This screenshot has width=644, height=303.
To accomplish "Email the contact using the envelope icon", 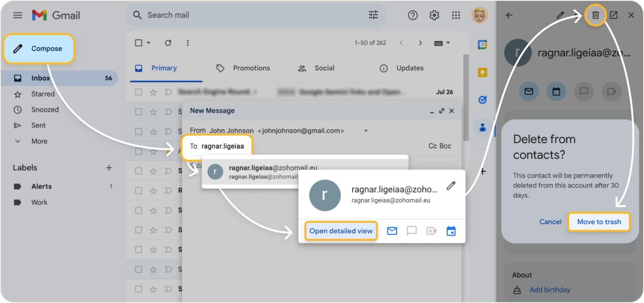I will [392, 231].
